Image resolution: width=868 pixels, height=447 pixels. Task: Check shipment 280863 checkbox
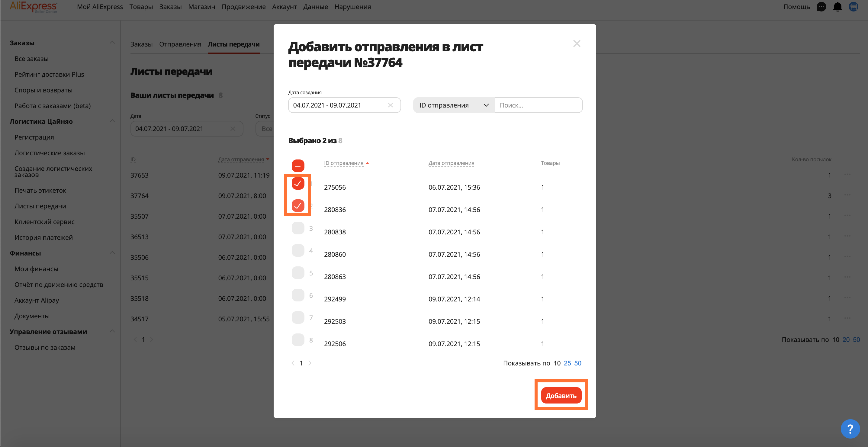pyautogui.click(x=298, y=272)
